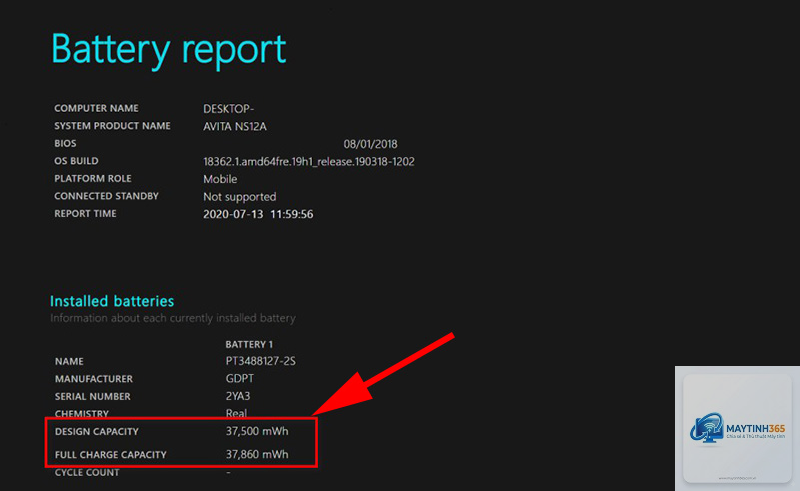Select the DESIGN CAPACITY label

(96, 431)
